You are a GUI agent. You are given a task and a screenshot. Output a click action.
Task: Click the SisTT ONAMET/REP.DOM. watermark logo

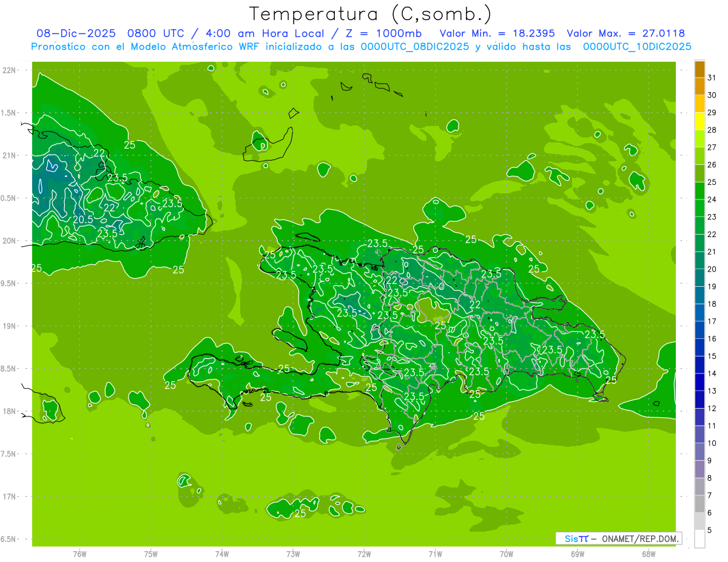[618, 538]
